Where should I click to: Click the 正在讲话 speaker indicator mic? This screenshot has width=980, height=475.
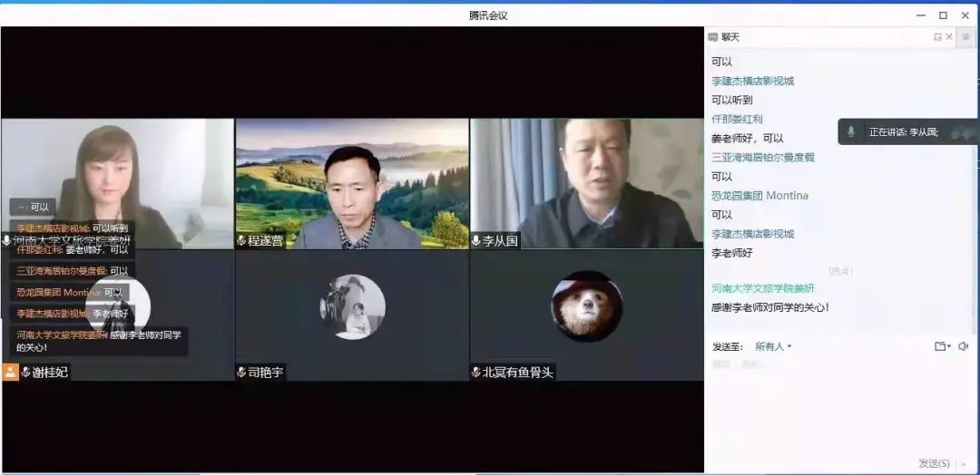[x=850, y=132]
